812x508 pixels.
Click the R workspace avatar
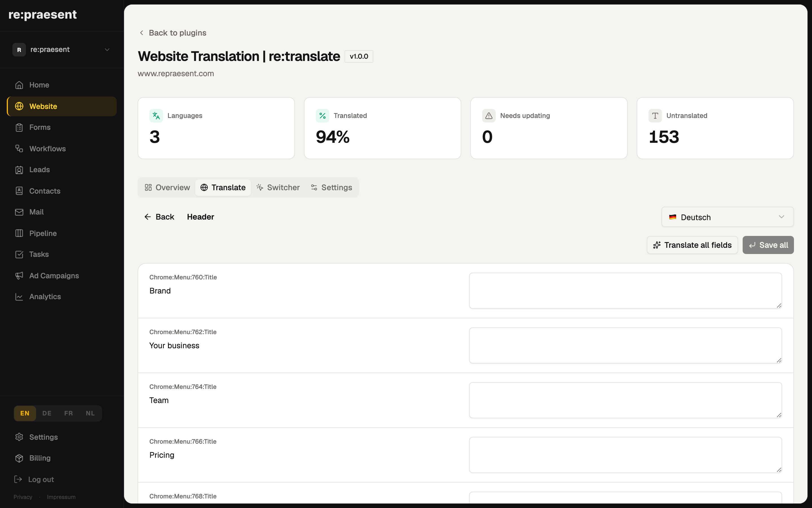[x=19, y=50]
